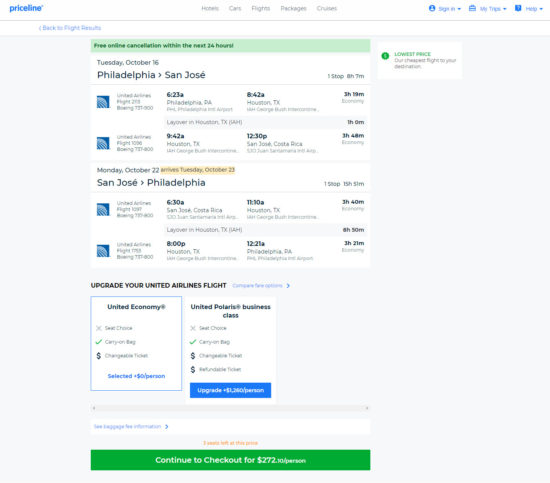This screenshot has height=483, width=550.
Task: Click the Priceline logo
Action: point(26,8)
